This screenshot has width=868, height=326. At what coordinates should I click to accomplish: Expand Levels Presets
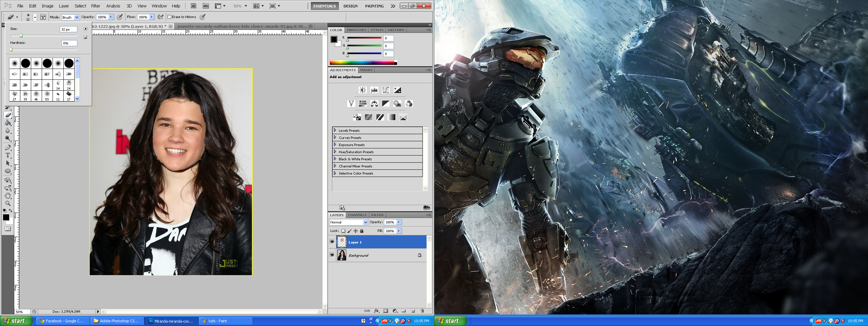coord(335,130)
